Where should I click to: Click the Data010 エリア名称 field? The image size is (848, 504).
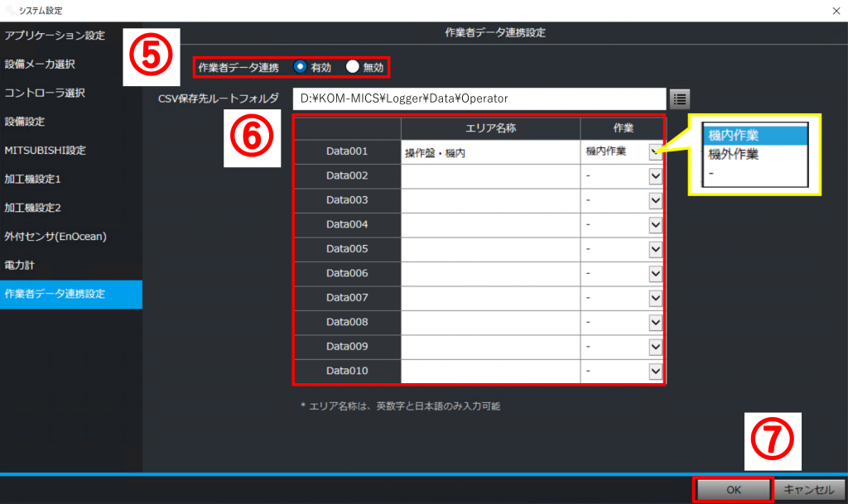click(x=490, y=371)
